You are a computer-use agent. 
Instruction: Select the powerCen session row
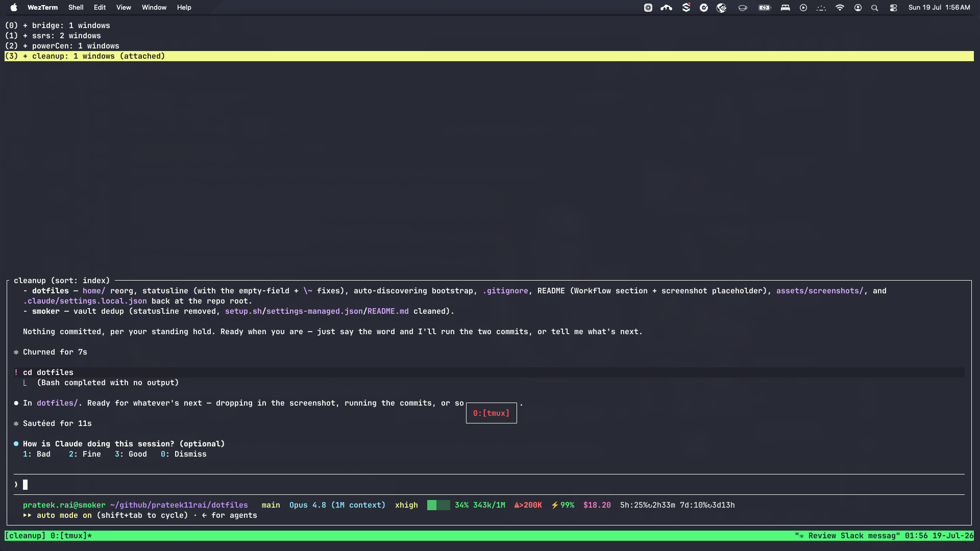pos(489,46)
